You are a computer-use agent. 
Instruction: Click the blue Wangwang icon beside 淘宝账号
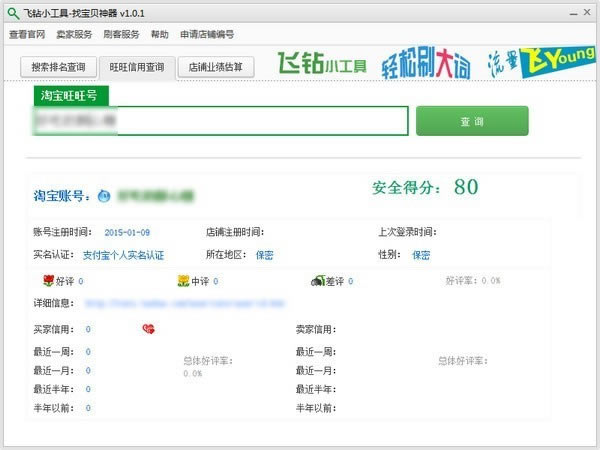pyautogui.click(x=103, y=196)
